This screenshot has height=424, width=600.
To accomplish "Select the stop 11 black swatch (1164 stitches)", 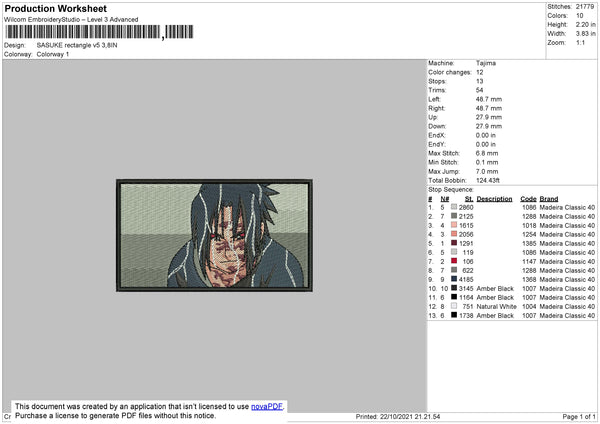I will (x=454, y=297).
